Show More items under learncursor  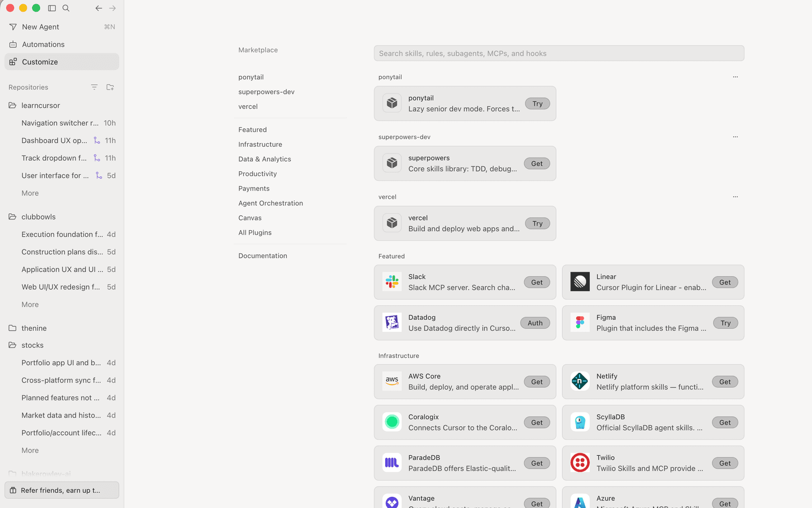pyautogui.click(x=30, y=194)
